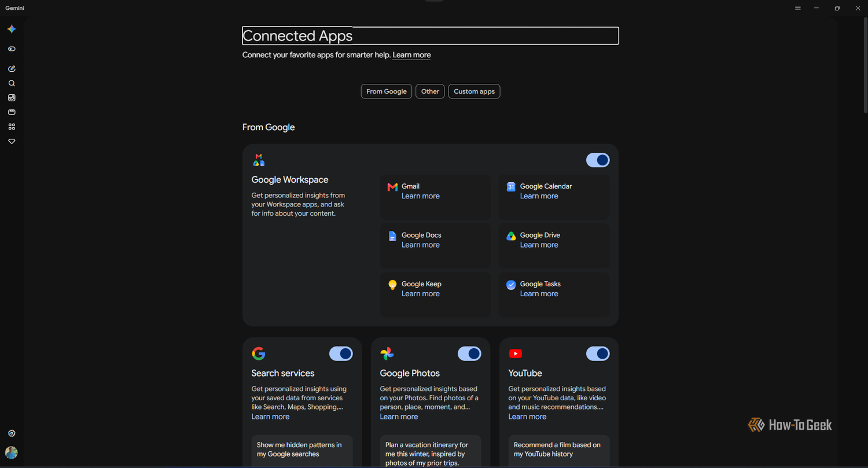Pick the 'Plan a vacation itinerary' suggestion

431,451
